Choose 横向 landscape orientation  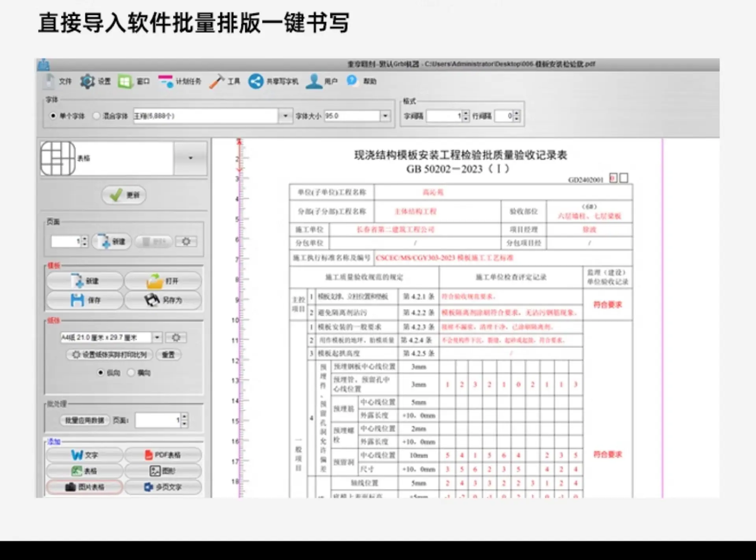click(131, 373)
